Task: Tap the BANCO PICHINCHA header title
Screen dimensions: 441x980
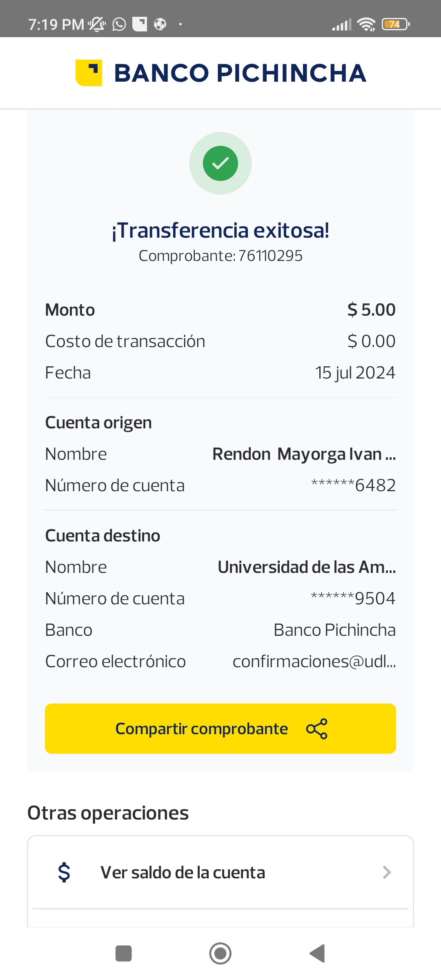Action: pos(240,73)
